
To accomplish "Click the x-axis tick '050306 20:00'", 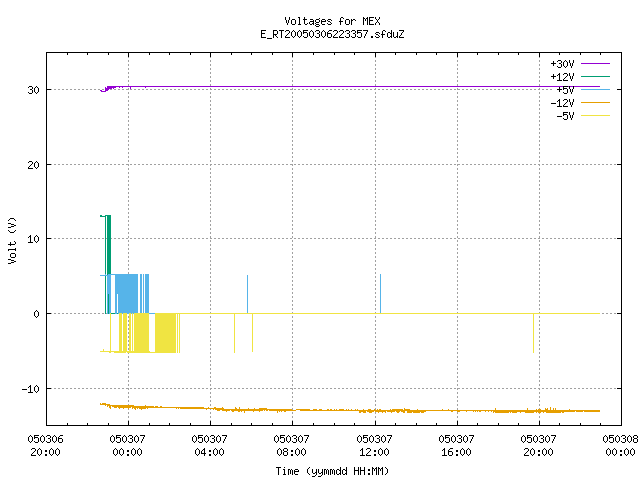I will point(45,446).
